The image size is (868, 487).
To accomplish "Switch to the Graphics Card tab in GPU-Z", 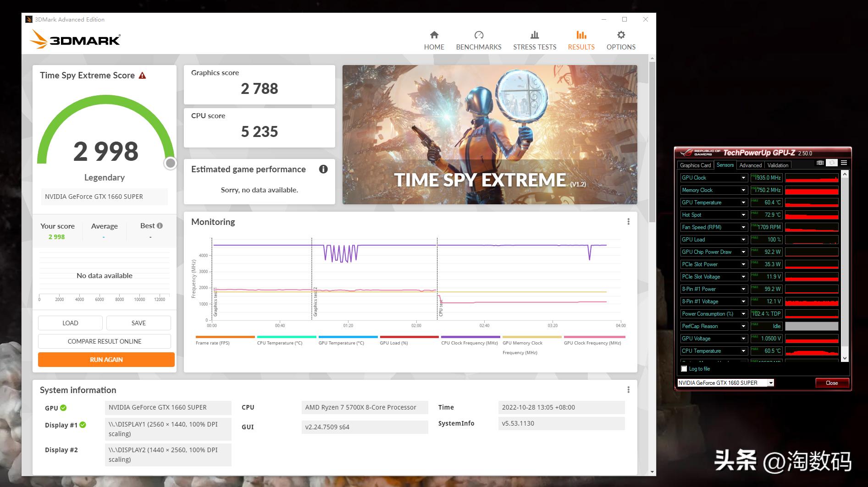I will [x=695, y=165].
